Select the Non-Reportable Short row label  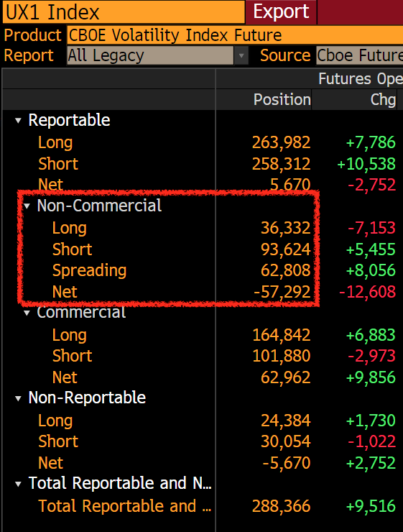[x=58, y=441]
